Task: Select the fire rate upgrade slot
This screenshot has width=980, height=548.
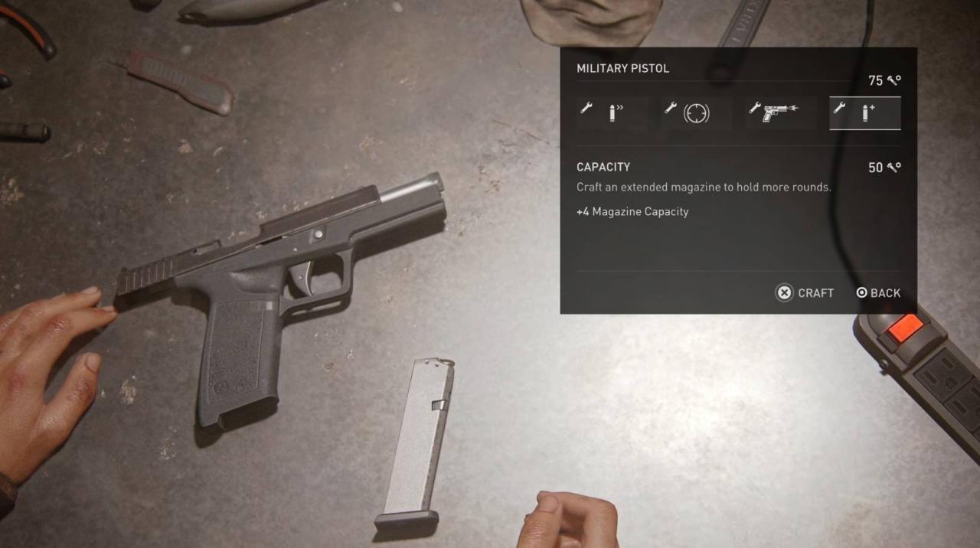Action: click(612, 113)
